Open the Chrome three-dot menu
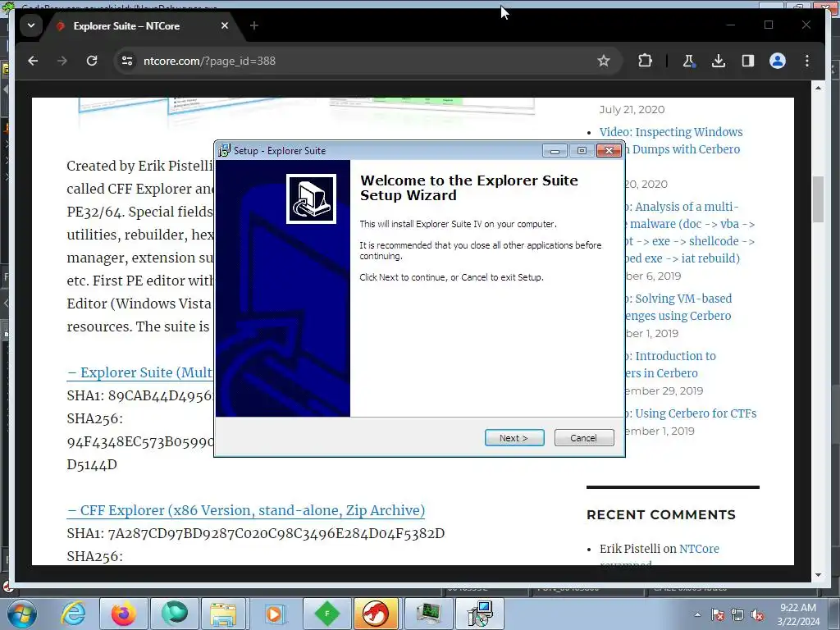840x630 pixels. click(x=807, y=61)
